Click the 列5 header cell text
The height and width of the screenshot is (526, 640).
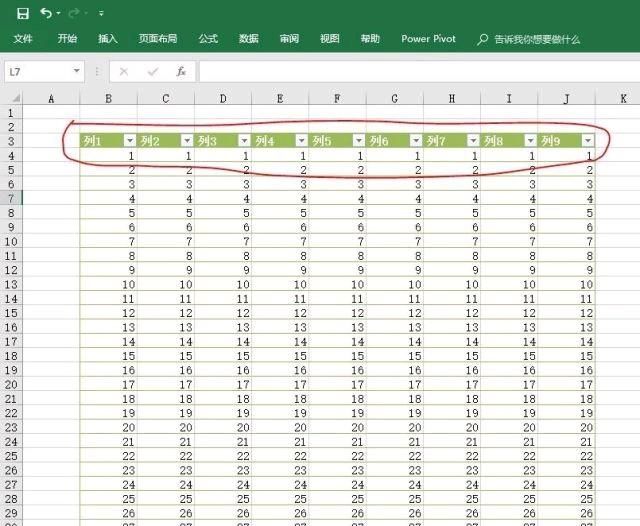322,141
